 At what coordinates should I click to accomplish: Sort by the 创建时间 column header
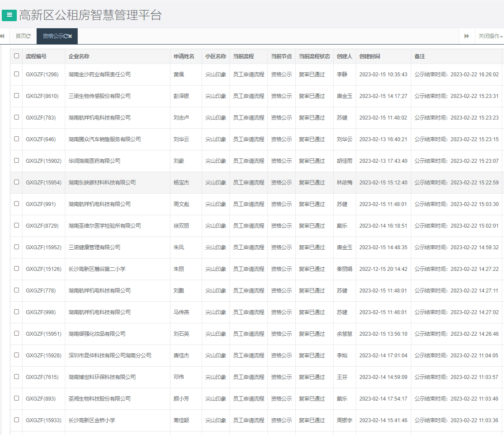pos(369,56)
